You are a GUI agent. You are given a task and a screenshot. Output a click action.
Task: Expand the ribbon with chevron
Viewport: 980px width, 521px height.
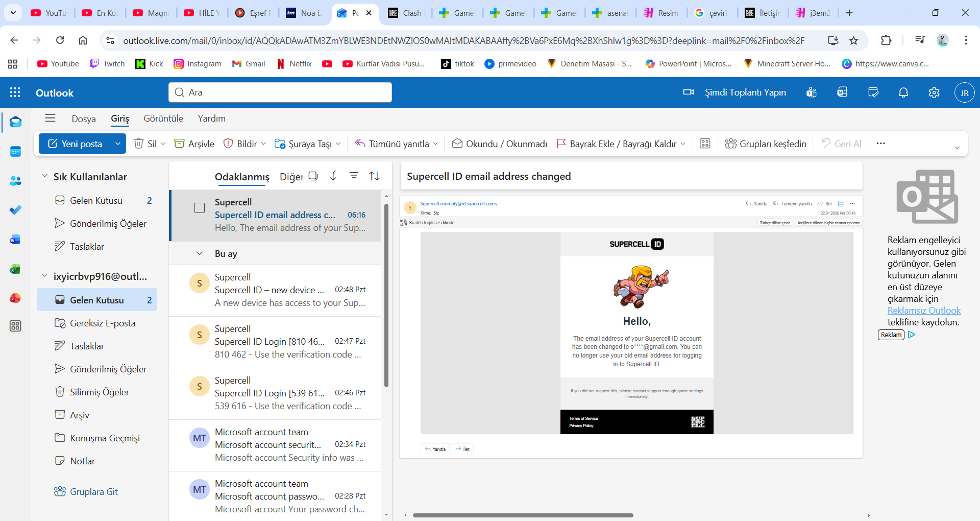point(957,148)
